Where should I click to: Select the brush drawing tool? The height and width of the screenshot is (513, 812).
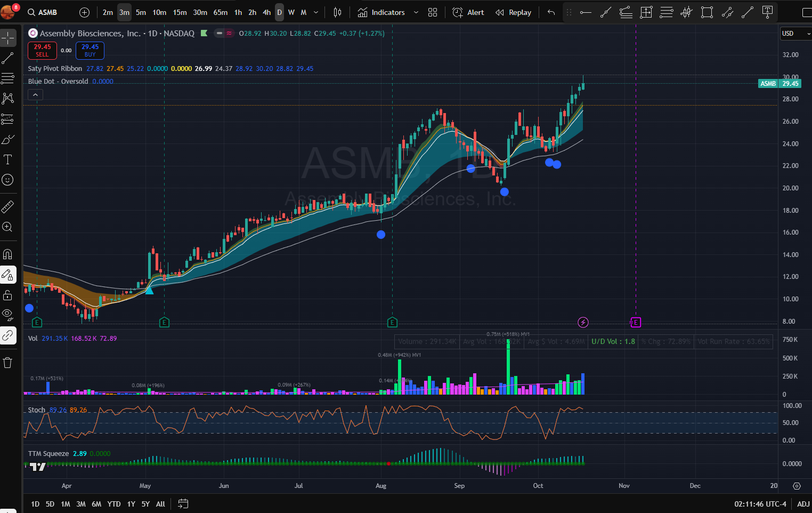pos(8,139)
